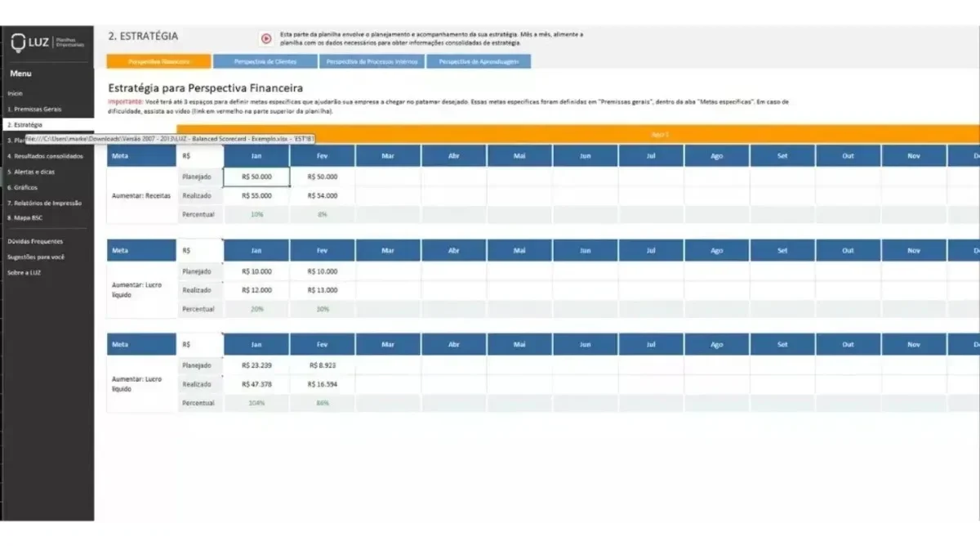
Task: Click the 8% Percentual cell for Receitas
Action: pos(322,214)
